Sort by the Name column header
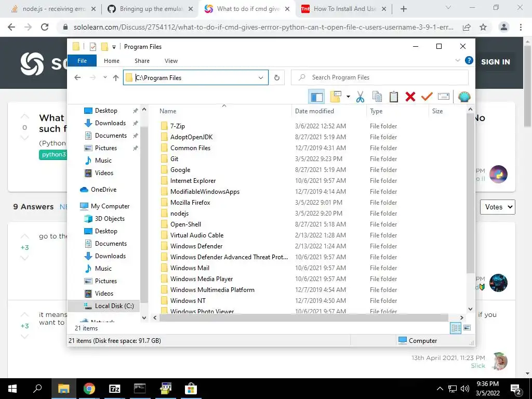The image size is (532, 399). (x=223, y=111)
